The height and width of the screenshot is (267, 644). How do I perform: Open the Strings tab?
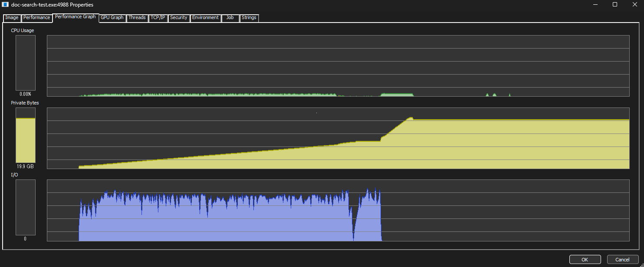point(249,18)
